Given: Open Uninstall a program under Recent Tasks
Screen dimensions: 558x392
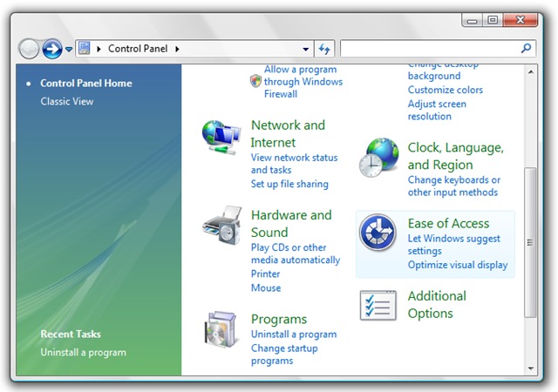Looking at the screenshot, I should (84, 353).
